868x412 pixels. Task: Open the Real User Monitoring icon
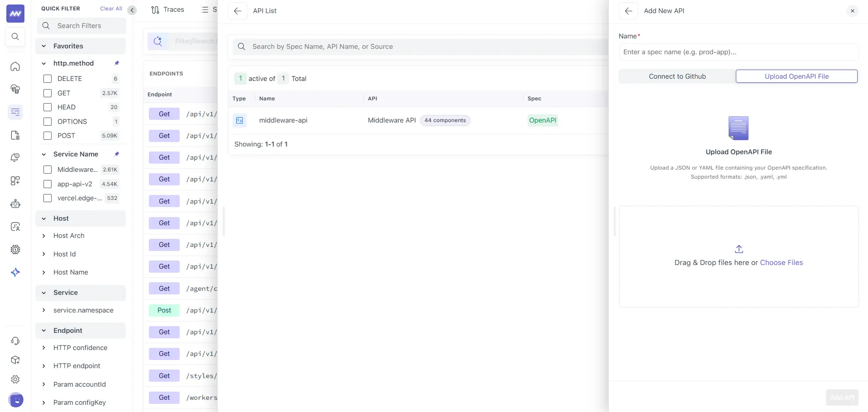15,227
